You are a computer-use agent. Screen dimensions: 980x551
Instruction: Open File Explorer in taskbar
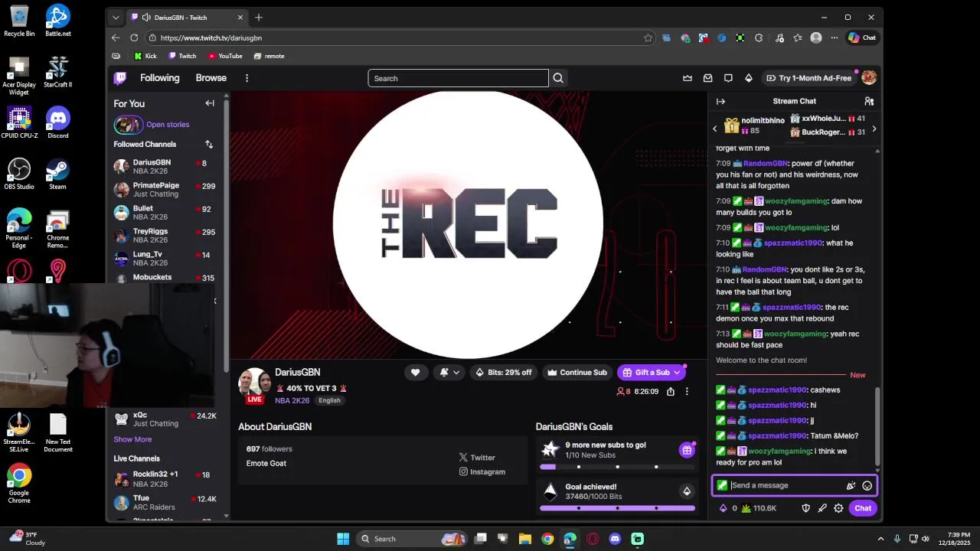pyautogui.click(x=525, y=539)
